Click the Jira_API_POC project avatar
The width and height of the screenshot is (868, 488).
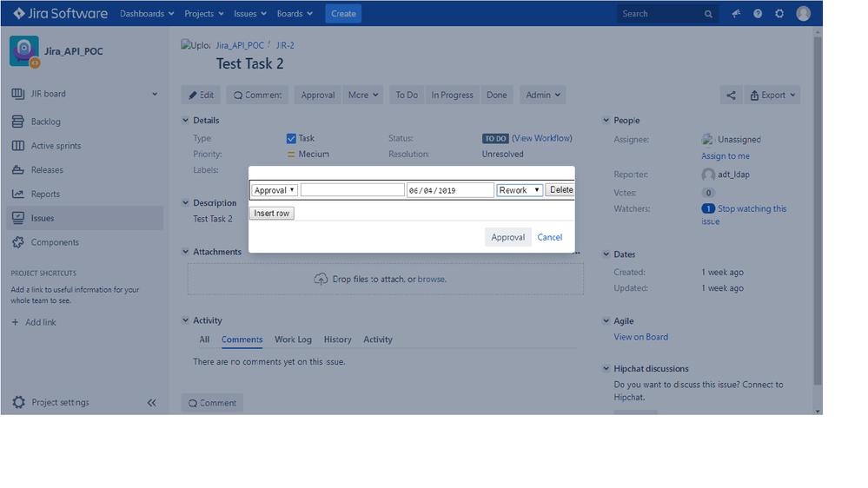pos(24,51)
